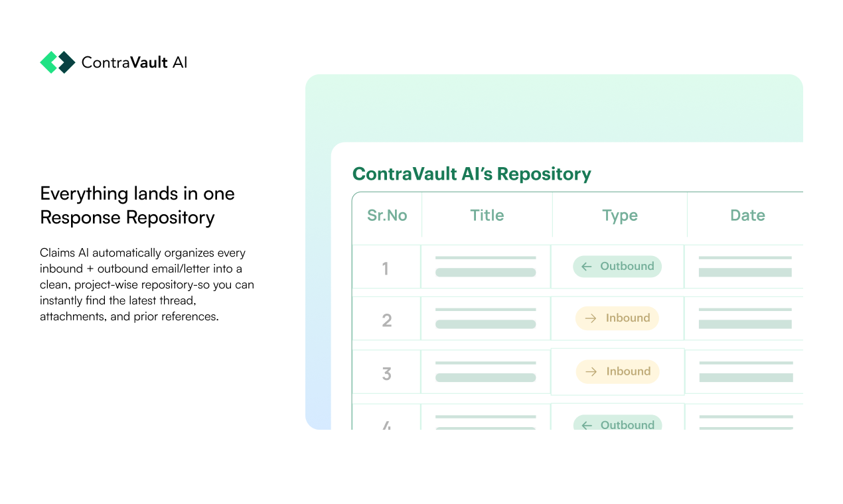Click the Sr.No column header
The width and height of the screenshot is (843, 504).
[387, 216]
